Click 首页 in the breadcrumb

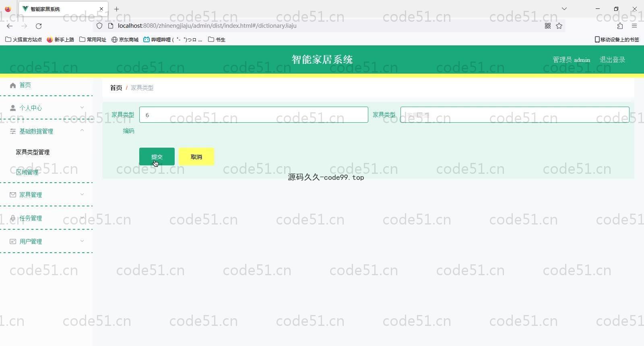pos(116,88)
